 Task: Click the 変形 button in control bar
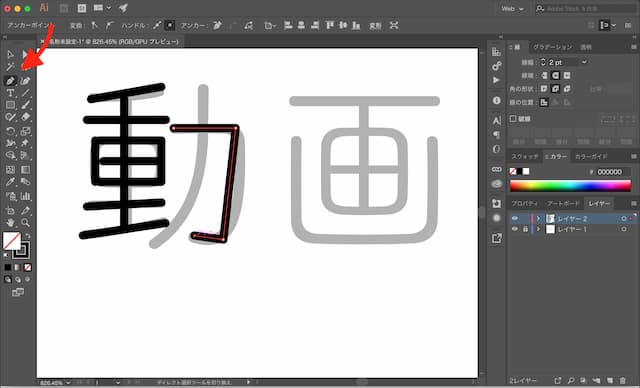pyautogui.click(x=375, y=26)
